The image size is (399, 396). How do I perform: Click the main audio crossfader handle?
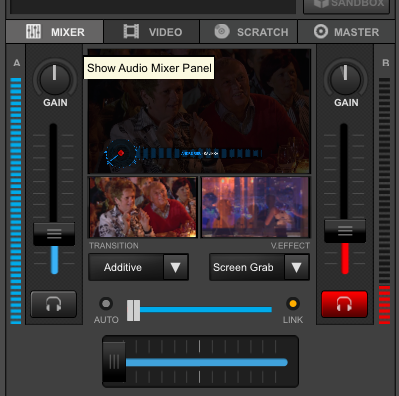point(114,362)
